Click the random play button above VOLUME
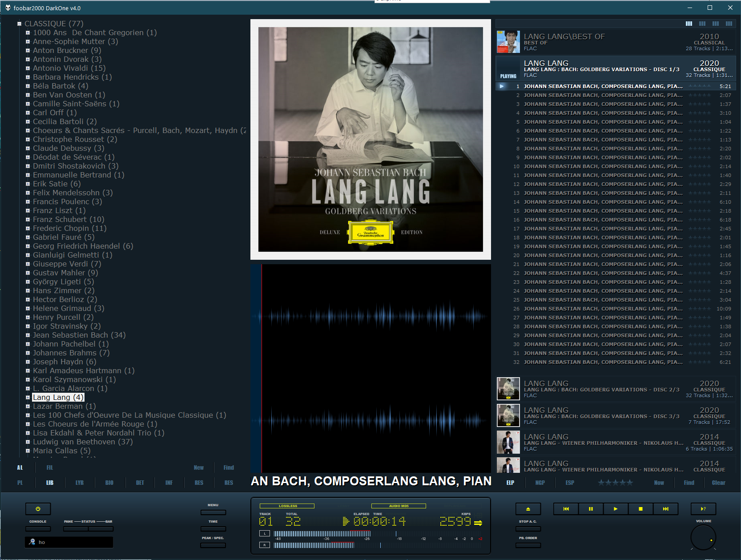This screenshot has width=741, height=560. tap(703, 509)
